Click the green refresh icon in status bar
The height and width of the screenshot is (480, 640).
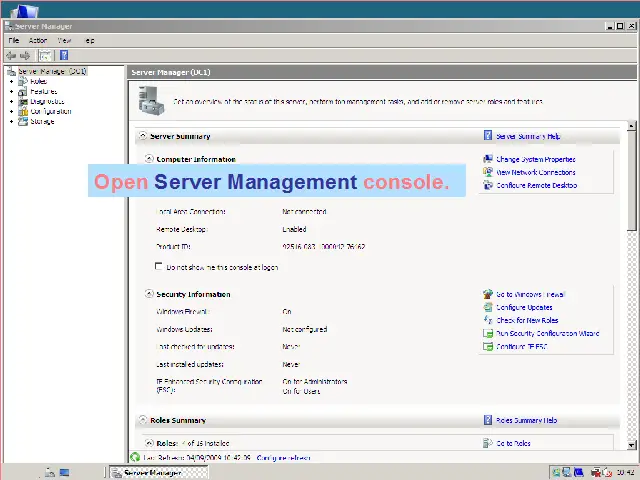[135, 457]
